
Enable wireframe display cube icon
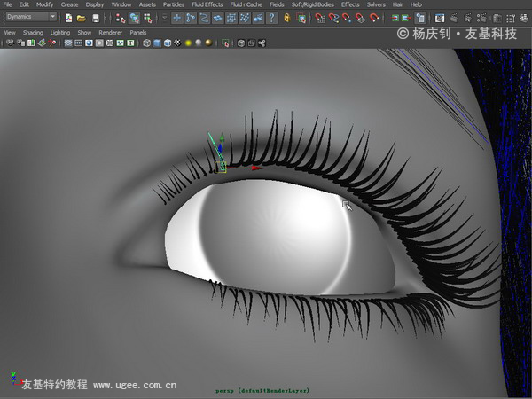click(x=146, y=43)
